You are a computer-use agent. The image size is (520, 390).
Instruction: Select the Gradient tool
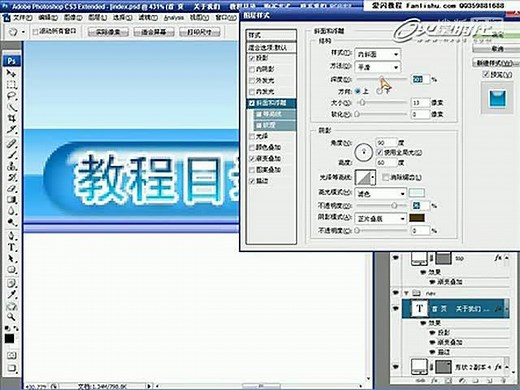(11, 200)
